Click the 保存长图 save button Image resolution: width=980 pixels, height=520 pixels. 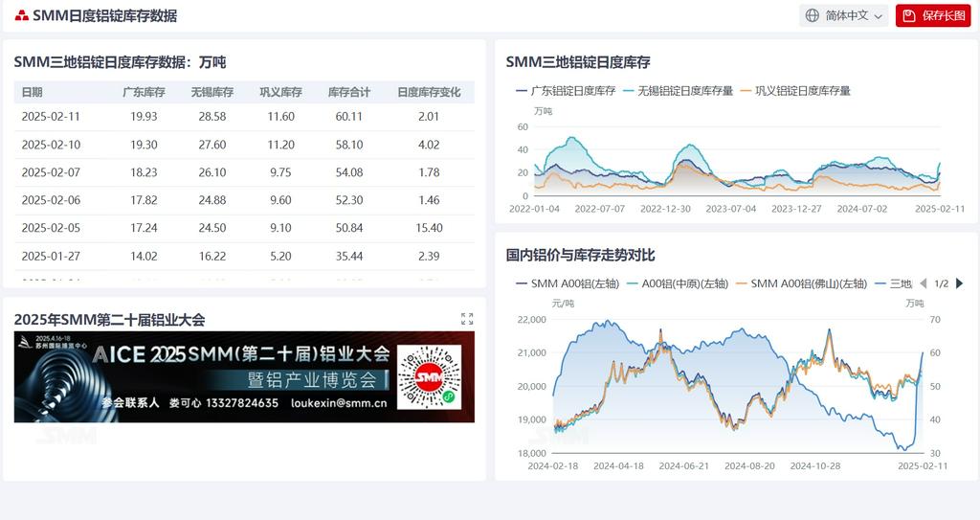point(933,15)
